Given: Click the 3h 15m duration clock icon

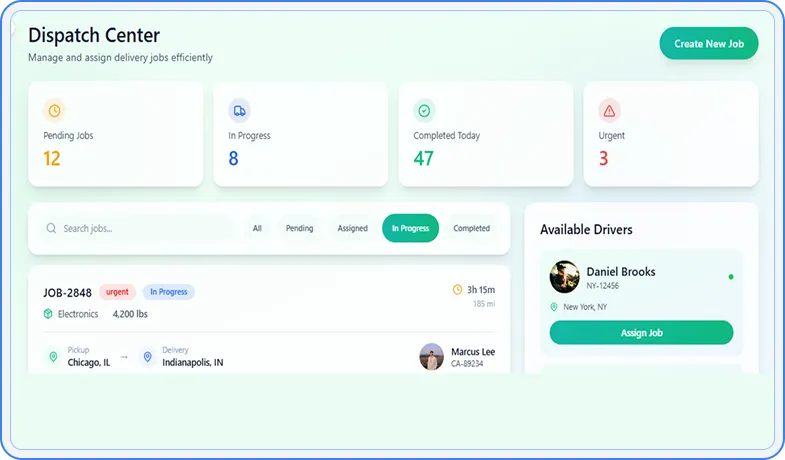Looking at the screenshot, I should (x=458, y=290).
